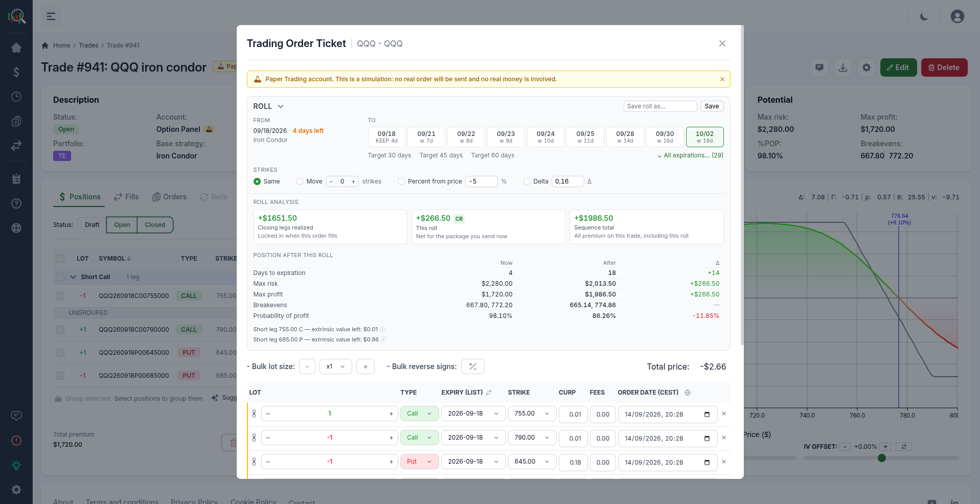The image size is (980, 504).
Task: Go to Trades breadcrumb link
Action: pyautogui.click(x=88, y=45)
